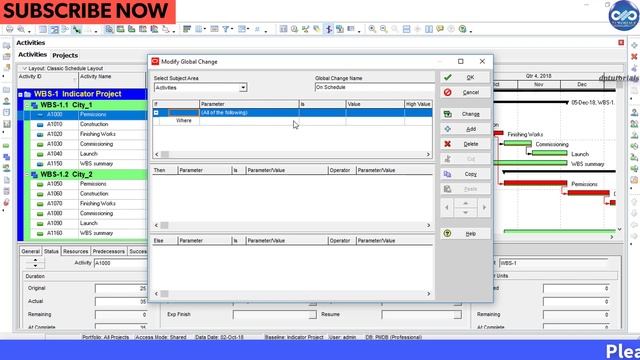640x360 pixels.
Task: Open the Status details tab
Action: [51, 251]
